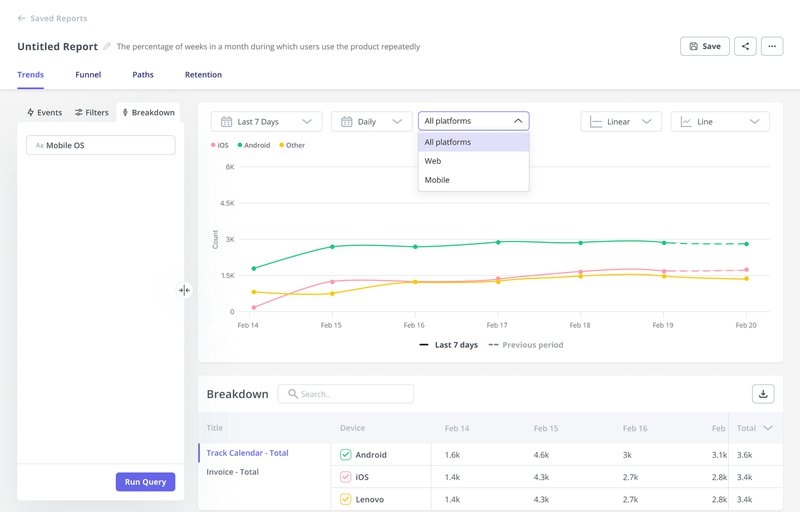Click the share icon button
The width and height of the screenshot is (800, 512).
(x=745, y=46)
